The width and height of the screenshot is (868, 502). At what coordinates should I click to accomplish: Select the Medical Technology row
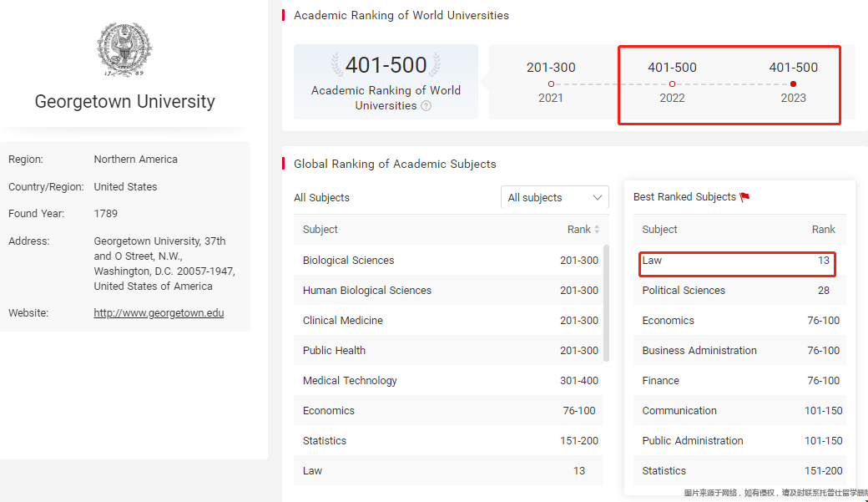pyautogui.click(x=448, y=381)
